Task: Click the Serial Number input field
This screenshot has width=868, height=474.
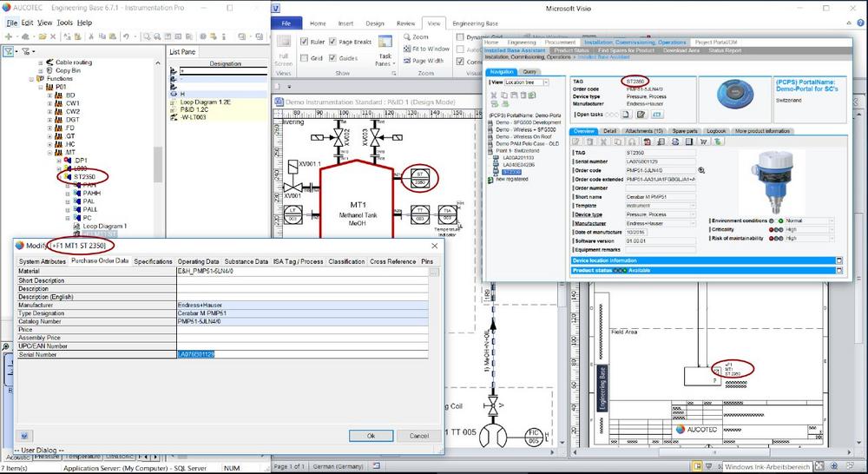Action: coord(304,354)
